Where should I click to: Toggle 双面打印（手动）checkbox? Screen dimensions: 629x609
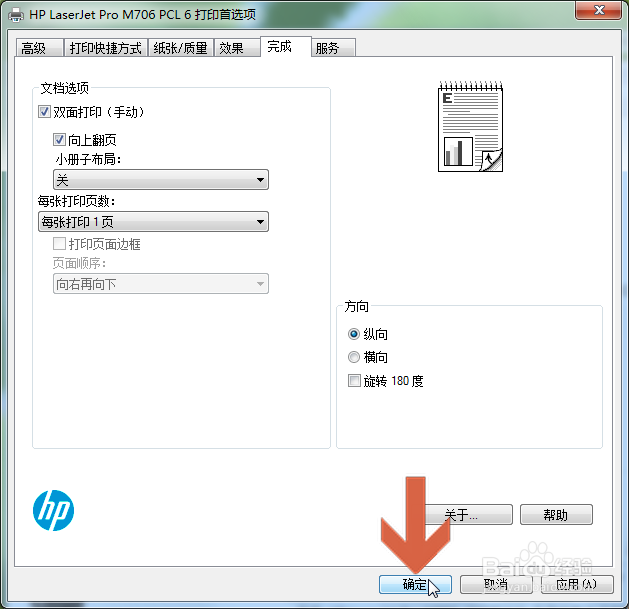[44, 112]
